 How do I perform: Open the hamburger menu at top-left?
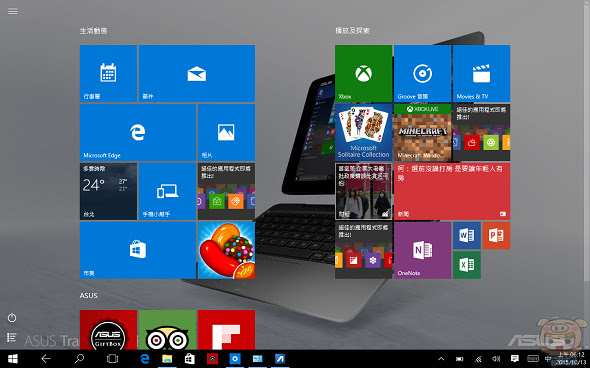[x=13, y=11]
